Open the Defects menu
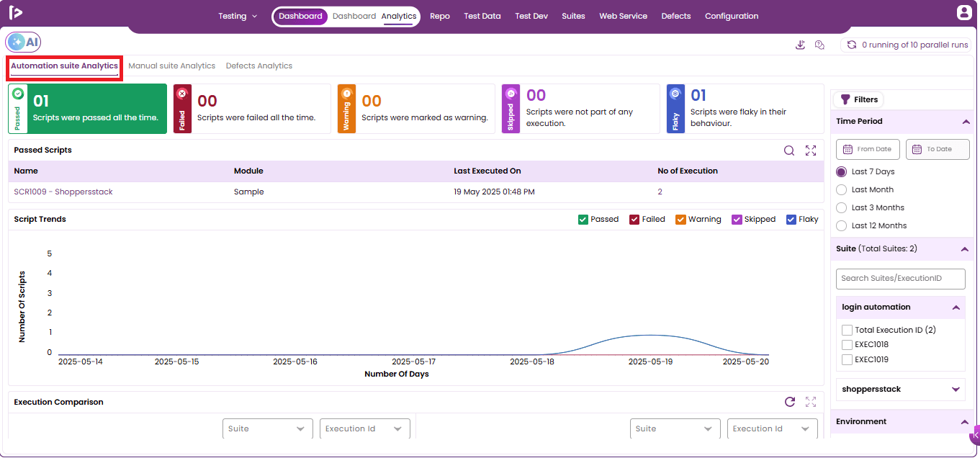This screenshot has height=458, width=980. coord(676,16)
